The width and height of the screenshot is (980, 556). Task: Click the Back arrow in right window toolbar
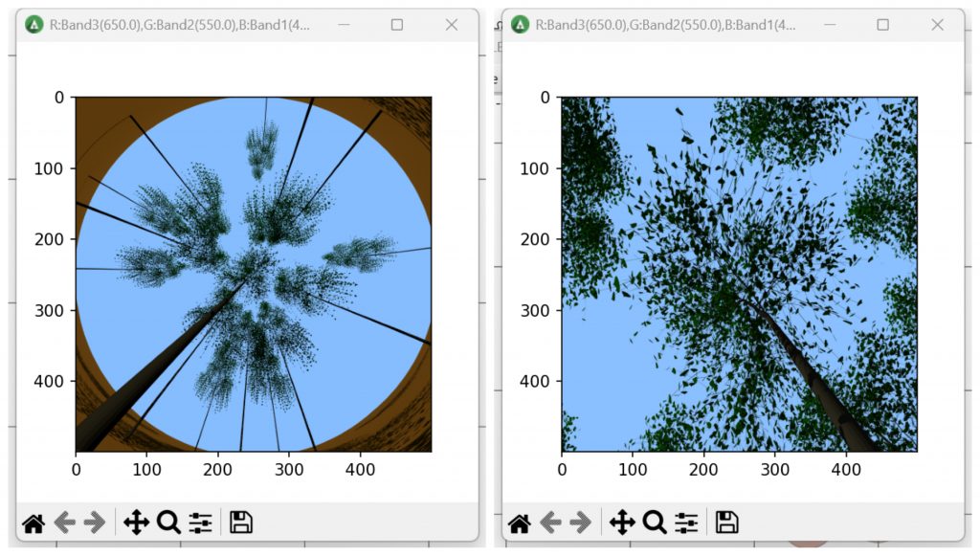tap(550, 523)
